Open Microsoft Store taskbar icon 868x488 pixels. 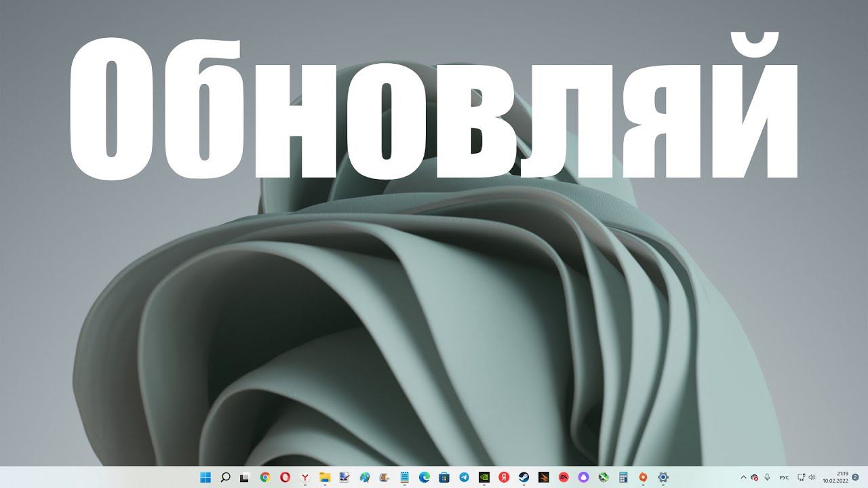coord(444,477)
